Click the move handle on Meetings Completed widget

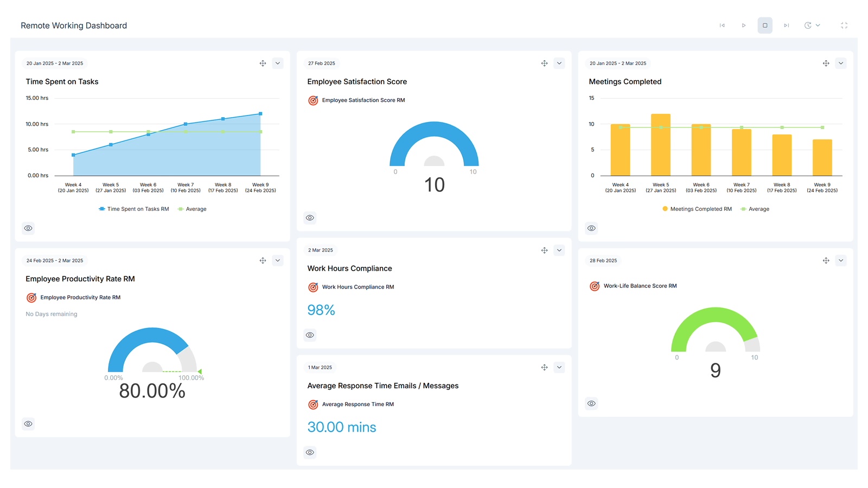826,63
